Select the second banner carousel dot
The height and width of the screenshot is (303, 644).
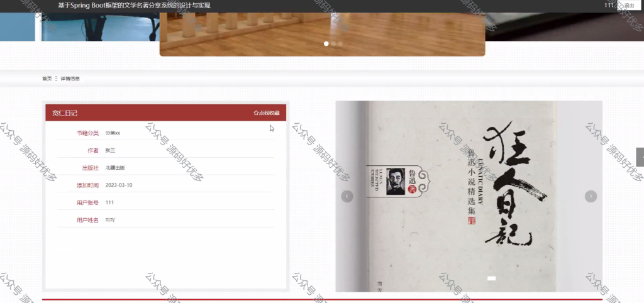click(333, 43)
